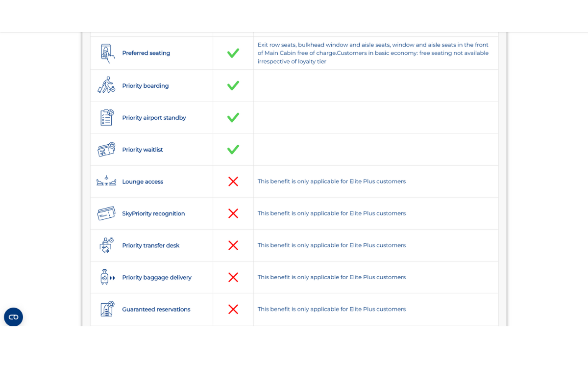Viewport: 588px width, 368px height.
Task: Click red X for Guaranteed reservations
Action: pos(233,309)
